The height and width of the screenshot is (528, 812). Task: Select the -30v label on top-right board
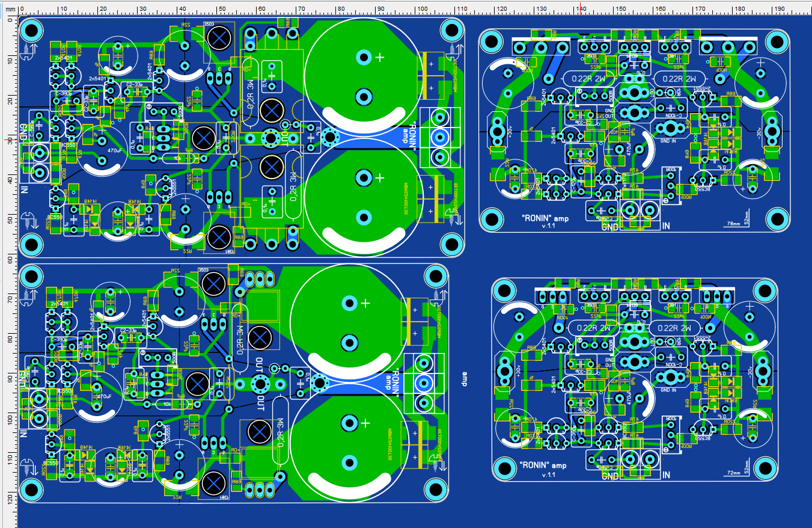pos(759,134)
